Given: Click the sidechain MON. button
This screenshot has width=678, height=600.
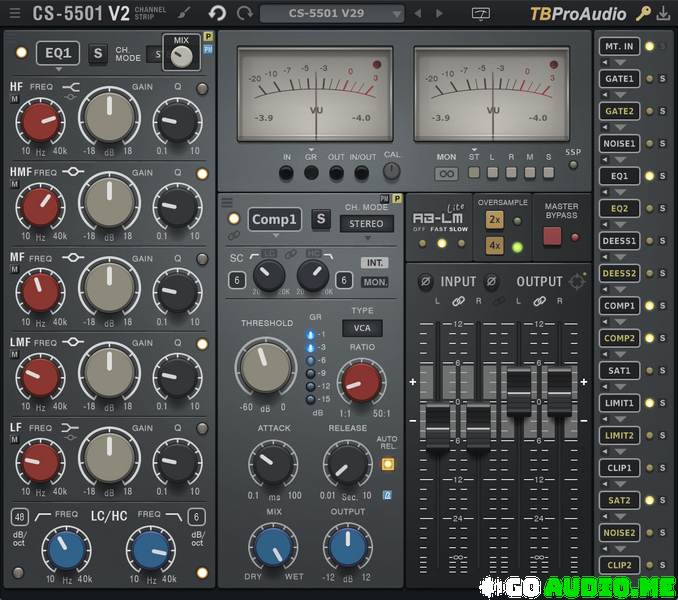Looking at the screenshot, I should 374,282.
